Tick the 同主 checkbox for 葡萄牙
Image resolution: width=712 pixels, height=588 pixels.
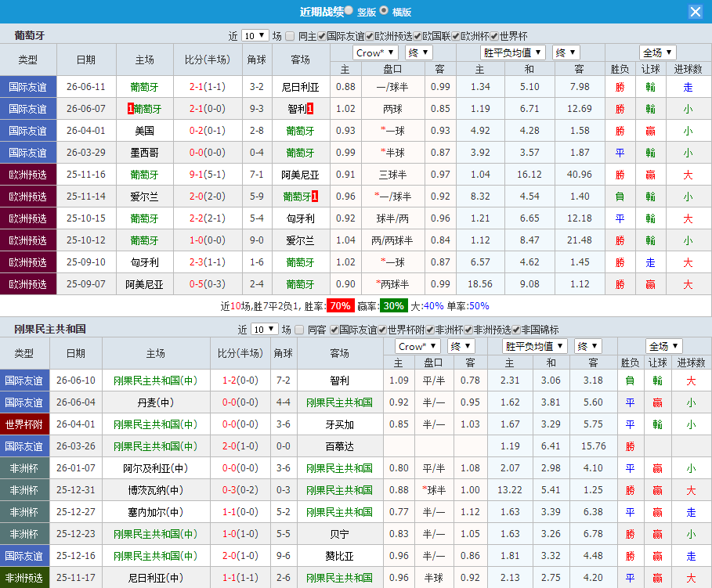click(x=290, y=36)
